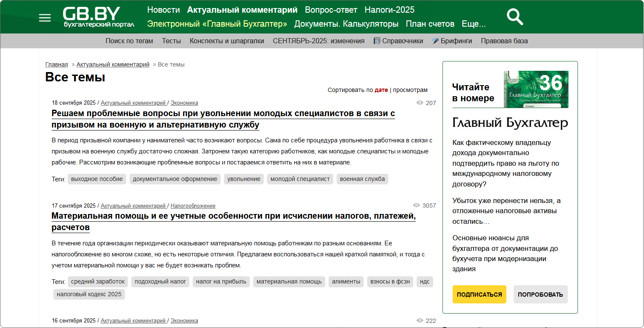644x328 pixels.
Task: Open the hamburger menu icon
Action: (44, 18)
